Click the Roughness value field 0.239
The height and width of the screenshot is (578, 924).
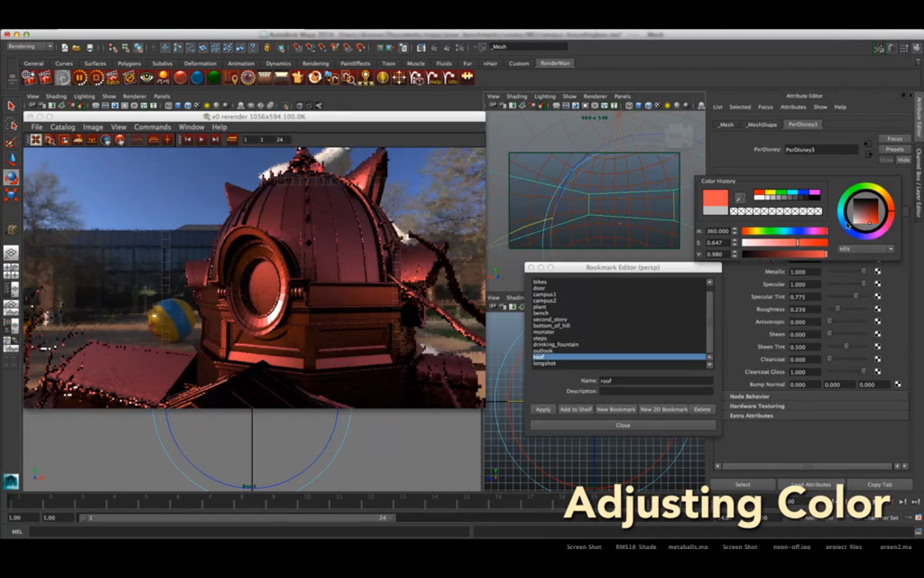coord(805,310)
